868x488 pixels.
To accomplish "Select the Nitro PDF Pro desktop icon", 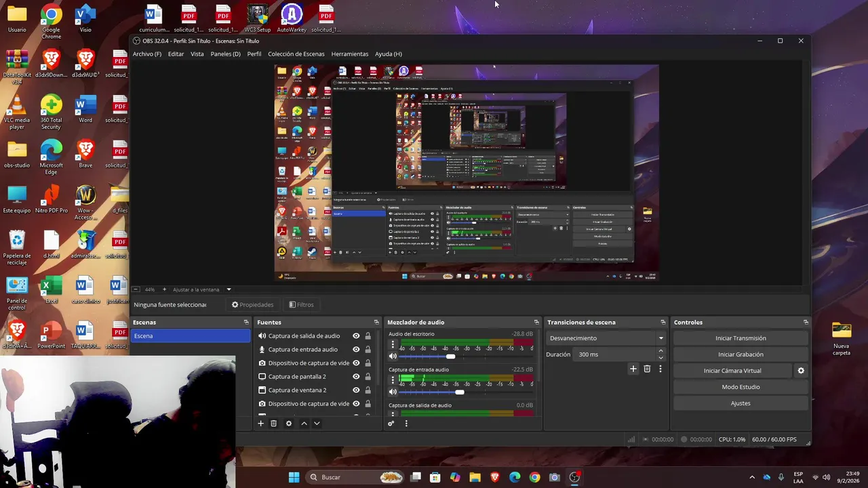I will [x=51, y=199].
